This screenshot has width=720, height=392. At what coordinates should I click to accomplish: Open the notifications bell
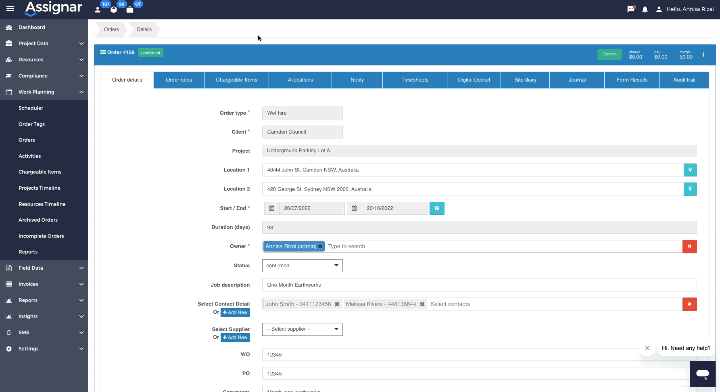click(645, 9)
